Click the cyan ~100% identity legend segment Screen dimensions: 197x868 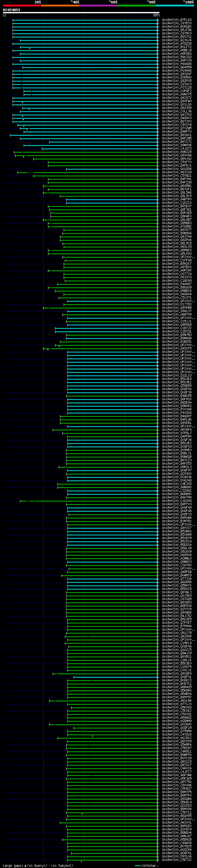[x=175, y=6]
